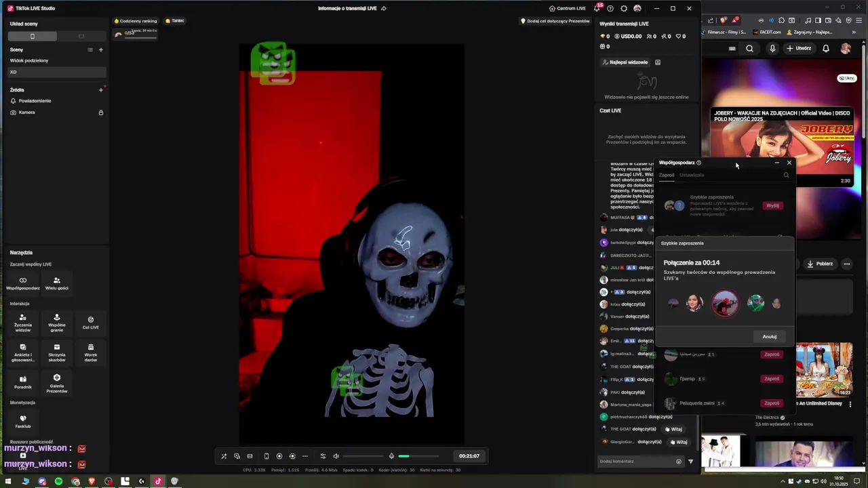Screen dimensions: 868x488
Task: Click YouTube Utwórz button in browser
Action: pyautogui.click(x=799, y=48)
